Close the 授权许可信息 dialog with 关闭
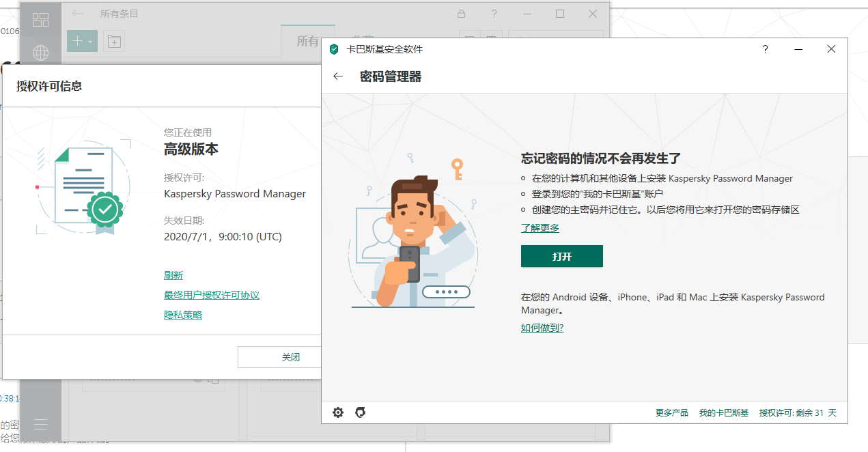868x452 pixels. pyautogui.click(x=279, y=357)
